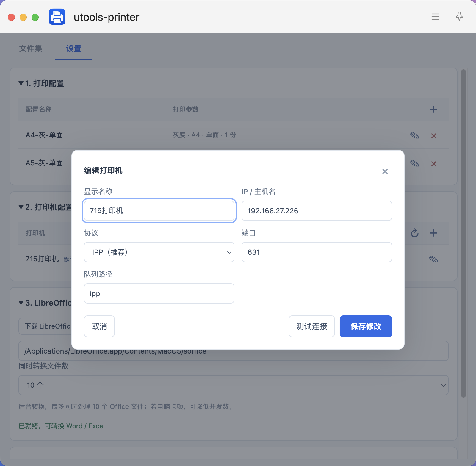The height and width of the screenshot is (466, 476).
Task: Click the 端口 field showing 631
Action: (317, 252)
